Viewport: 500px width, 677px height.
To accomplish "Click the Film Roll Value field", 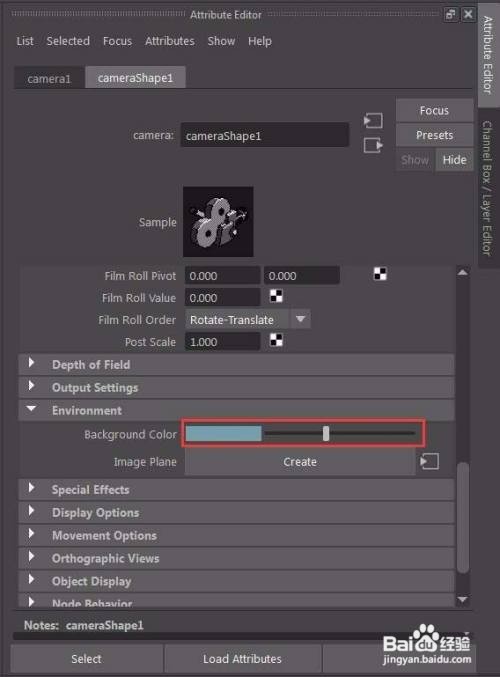I will tap(222, 298).
